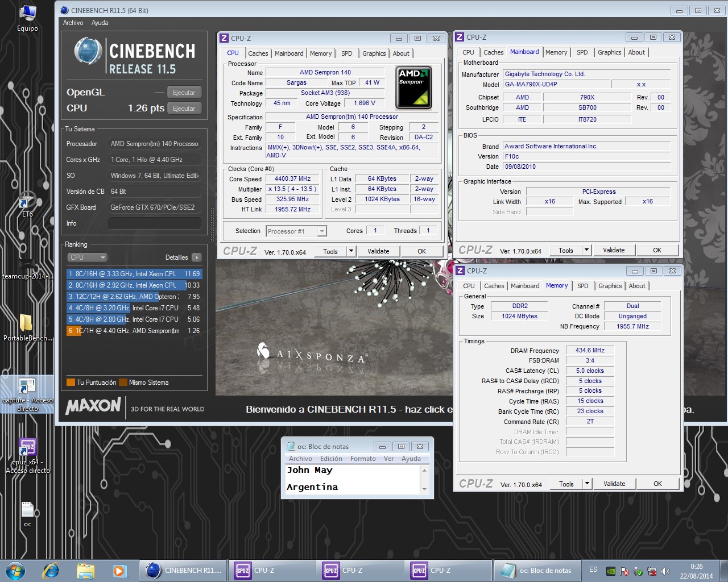The image size is (728, 582).
Task: Click the model field GA-MA790X-UD4P
Action: [556, 84]
